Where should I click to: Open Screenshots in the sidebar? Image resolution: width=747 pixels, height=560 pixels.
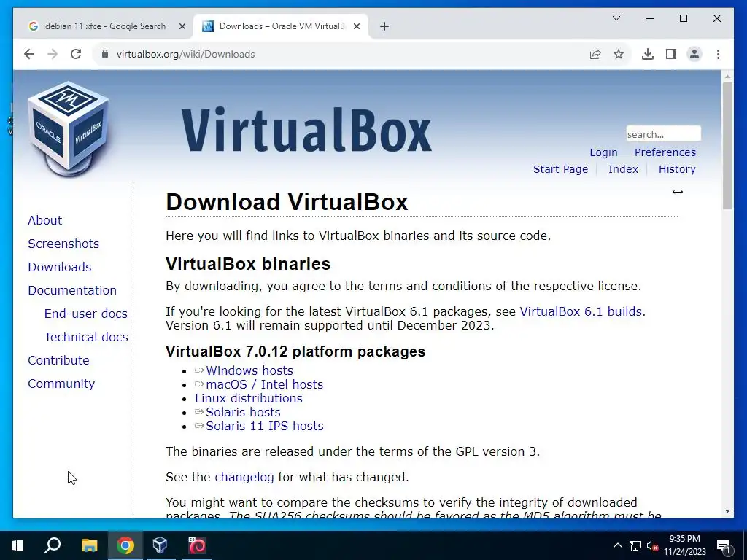click(63, 244)
